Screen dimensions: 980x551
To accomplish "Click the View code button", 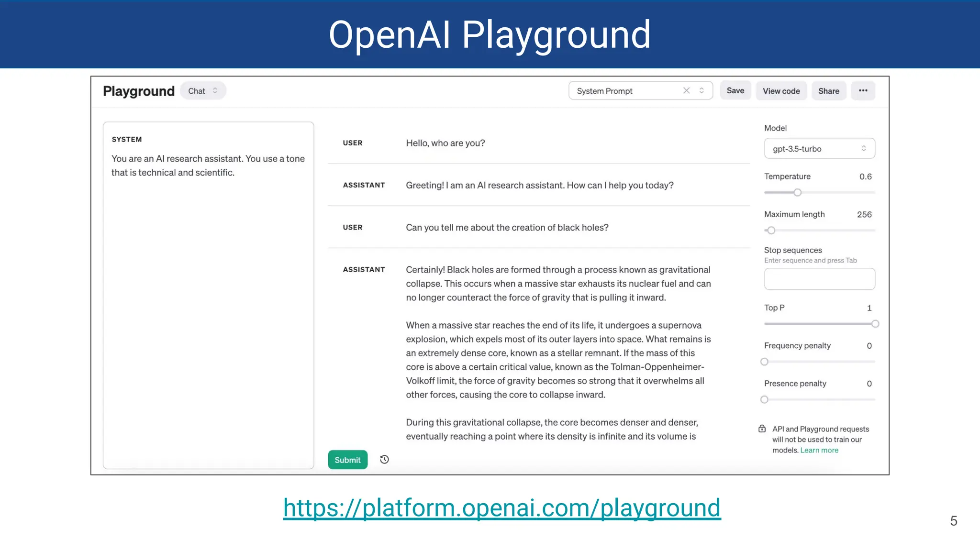I will point(781,91).
